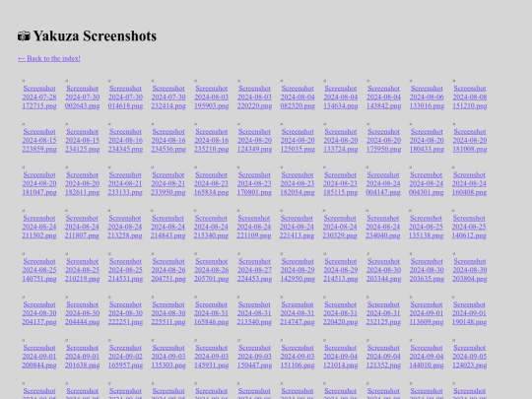The width and height of the screenshot is (532, 399).
Task: Open Screenshot 2024-09-04 121014.png
Action: tap(341, 357)
